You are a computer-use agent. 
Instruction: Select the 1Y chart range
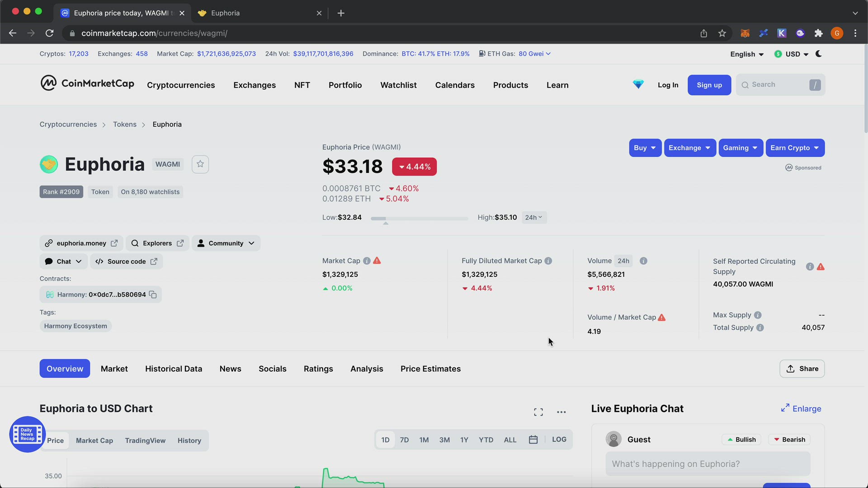464,440
